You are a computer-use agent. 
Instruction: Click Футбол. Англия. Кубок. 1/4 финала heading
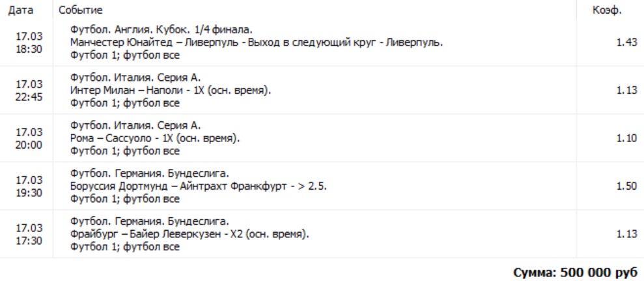pyautogui.click(x=161, y=30)
